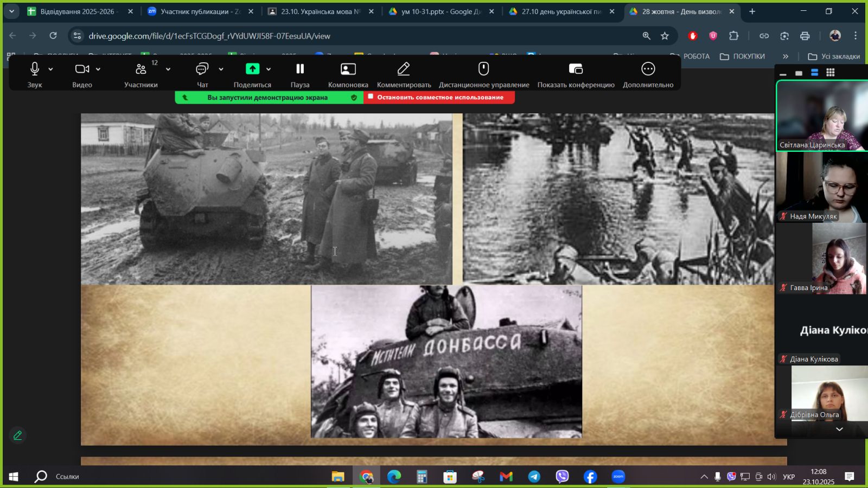This screenshot has height=488, width=868.
Task: Stop screen sharing with red button
Action: pos(439,98)
